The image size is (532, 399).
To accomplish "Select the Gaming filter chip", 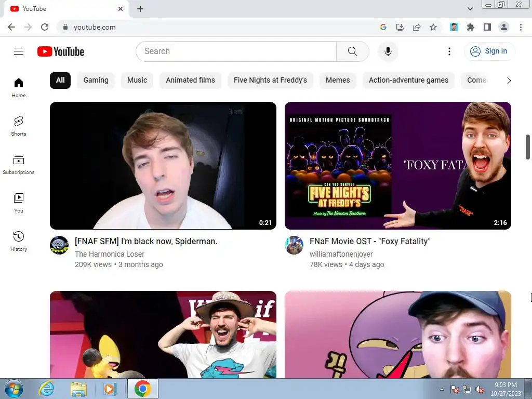I will point(96,81).
